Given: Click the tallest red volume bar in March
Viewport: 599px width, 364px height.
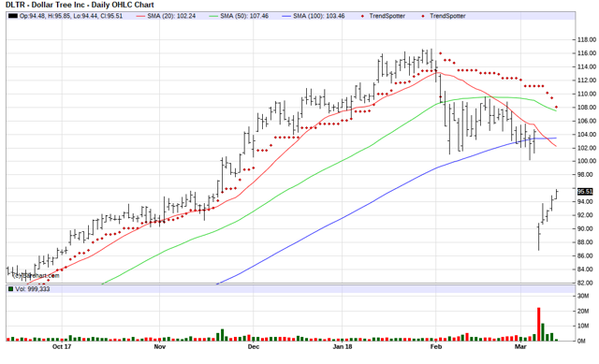Looking at the screenshot, I should (539, 325).
